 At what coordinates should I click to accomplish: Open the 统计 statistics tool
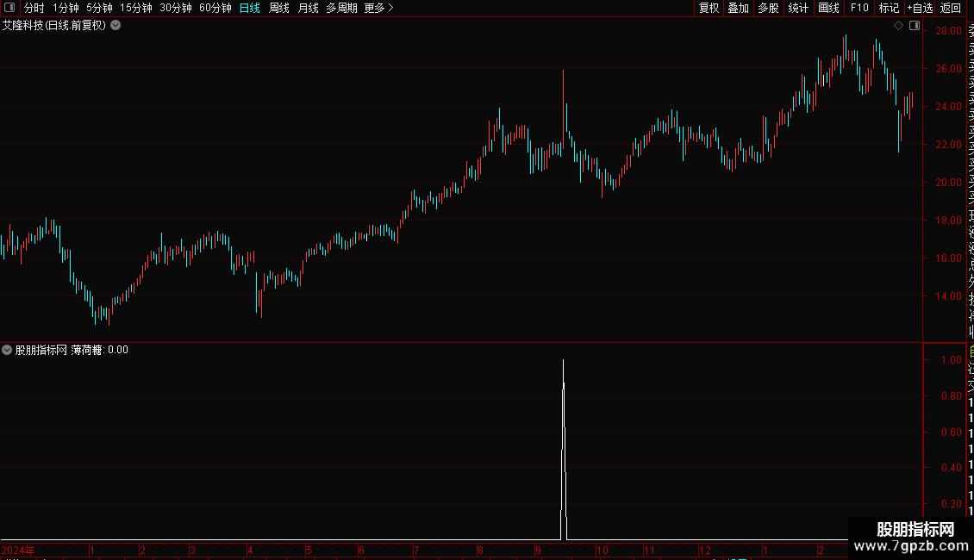(798, 8)
